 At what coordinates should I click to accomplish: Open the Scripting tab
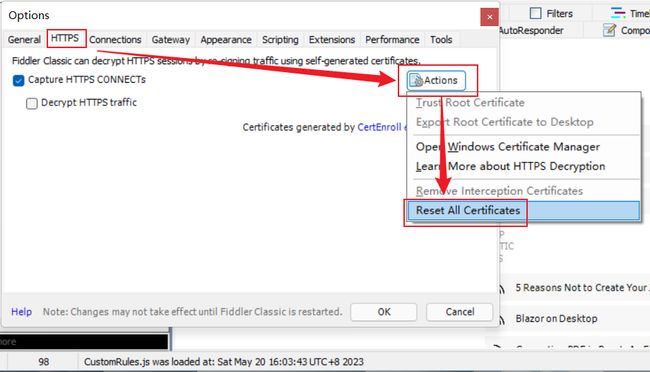point(280,40)
